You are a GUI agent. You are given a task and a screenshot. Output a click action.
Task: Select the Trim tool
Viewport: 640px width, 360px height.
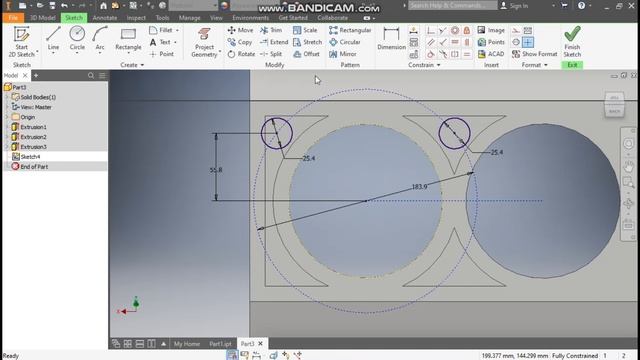(271, 30)
